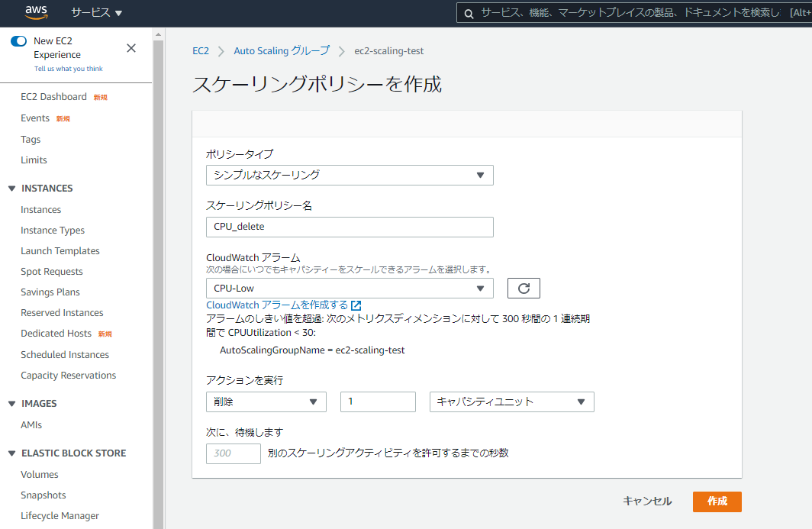Click the sidebar vertical scrollbar thumb

pyautogui.click(x=159, y=284)
